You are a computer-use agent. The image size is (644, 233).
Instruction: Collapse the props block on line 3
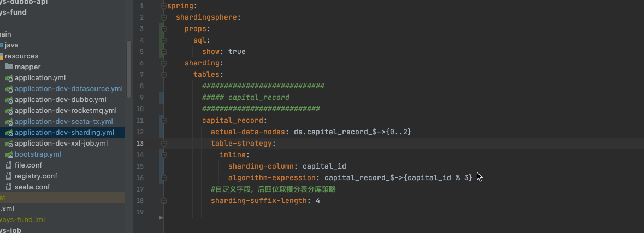[x=164, y=29]
